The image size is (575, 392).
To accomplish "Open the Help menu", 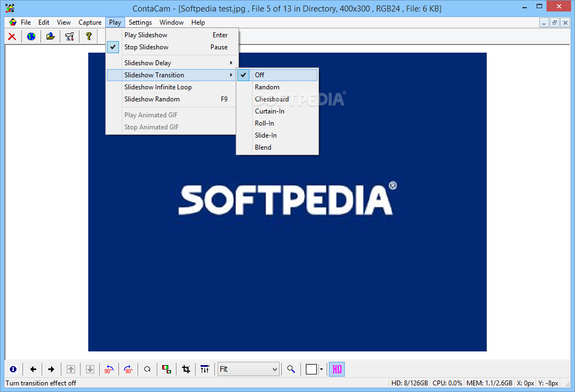I will [x=198, y=22].
